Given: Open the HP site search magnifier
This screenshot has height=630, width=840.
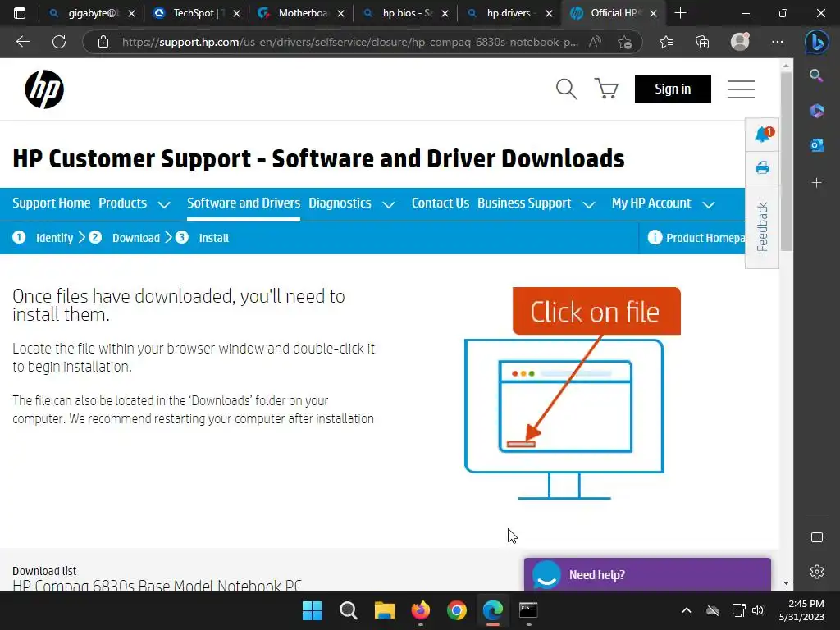Looking at the screenshot, I should [x=566, y=89].
